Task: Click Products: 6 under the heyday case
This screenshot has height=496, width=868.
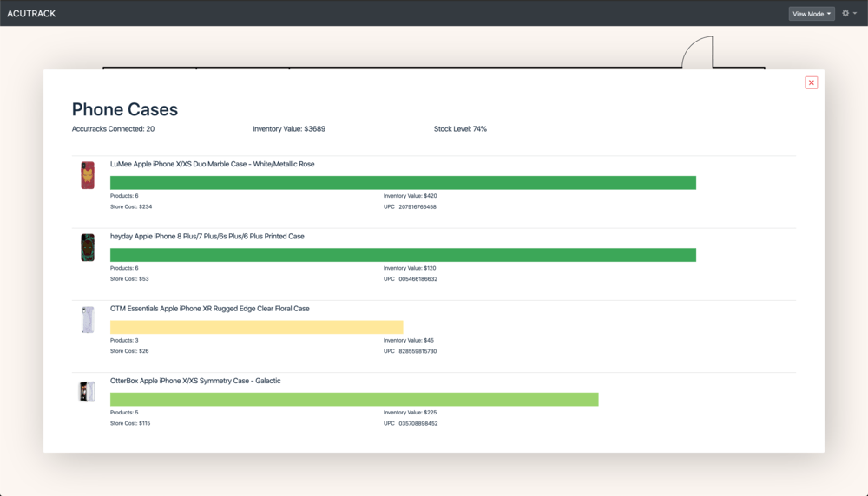Action: click(x=124, y=268)
